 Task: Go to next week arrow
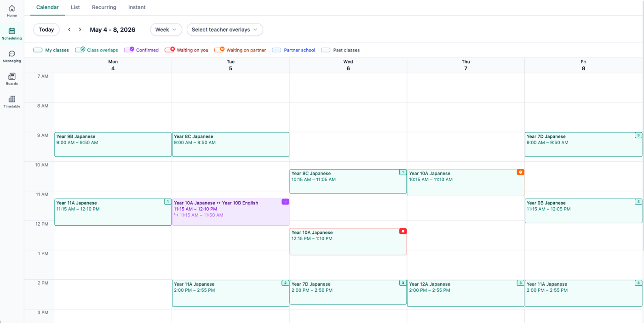pyautogui.click(x=80, y=29)
